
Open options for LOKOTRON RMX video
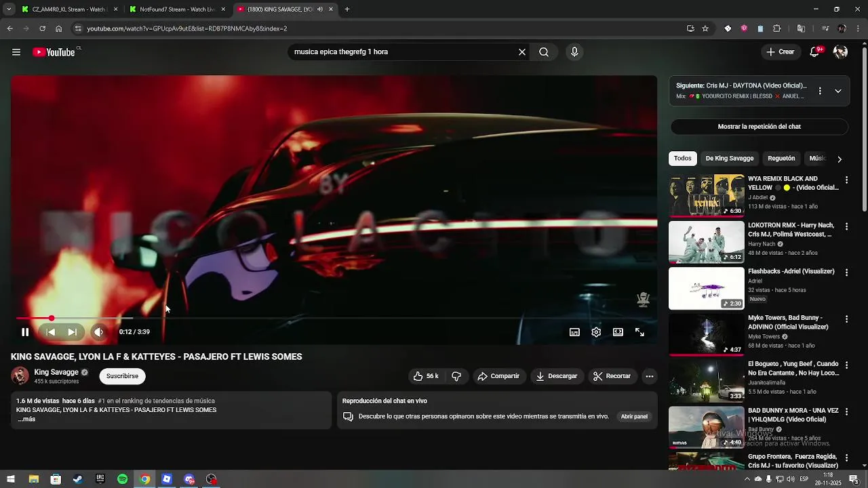(846, 226)
